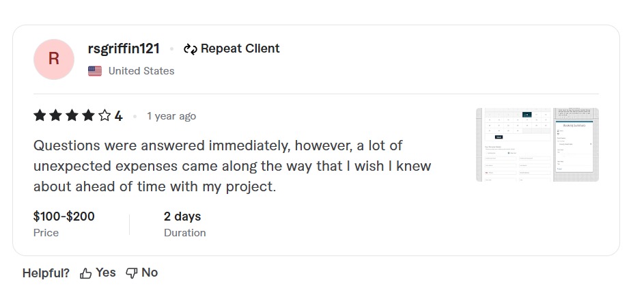This screenshot has height=306, width=644.
Task: Click the first filled rating star
Action: pos(40,116)
